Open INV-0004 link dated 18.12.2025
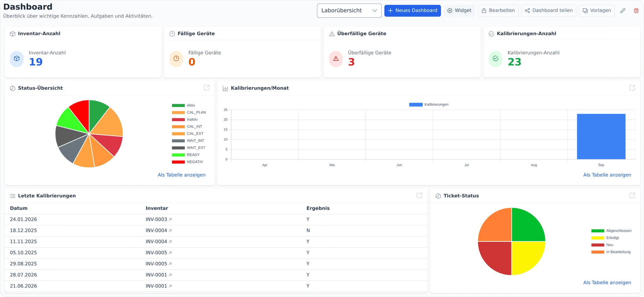This screenshot has height=297, width=644. [x=159, y=231]
